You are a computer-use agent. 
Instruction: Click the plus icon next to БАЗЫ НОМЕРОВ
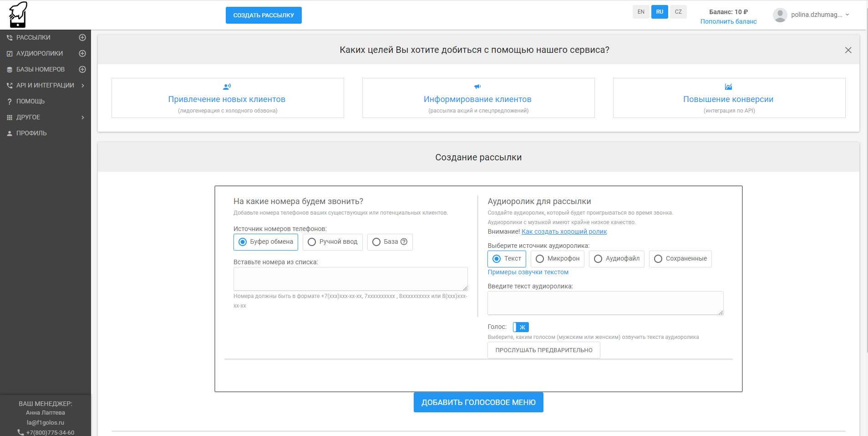click(x=82, y=69)
